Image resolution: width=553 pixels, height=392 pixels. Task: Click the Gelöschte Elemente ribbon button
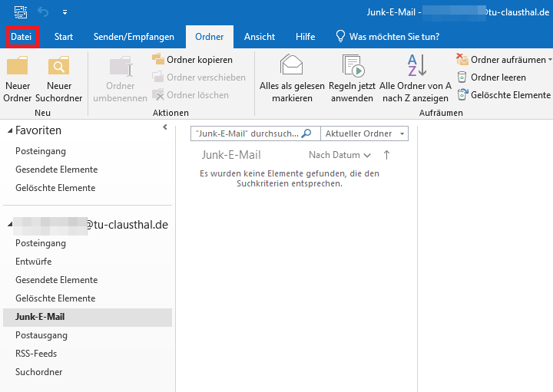(x=504, y=95)
